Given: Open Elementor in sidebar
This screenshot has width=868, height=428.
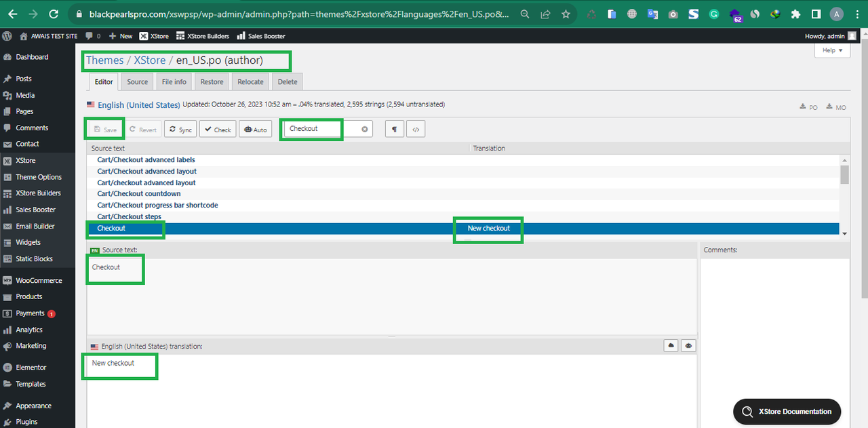Looking at the screenshot, I should [x=31, y=368].
